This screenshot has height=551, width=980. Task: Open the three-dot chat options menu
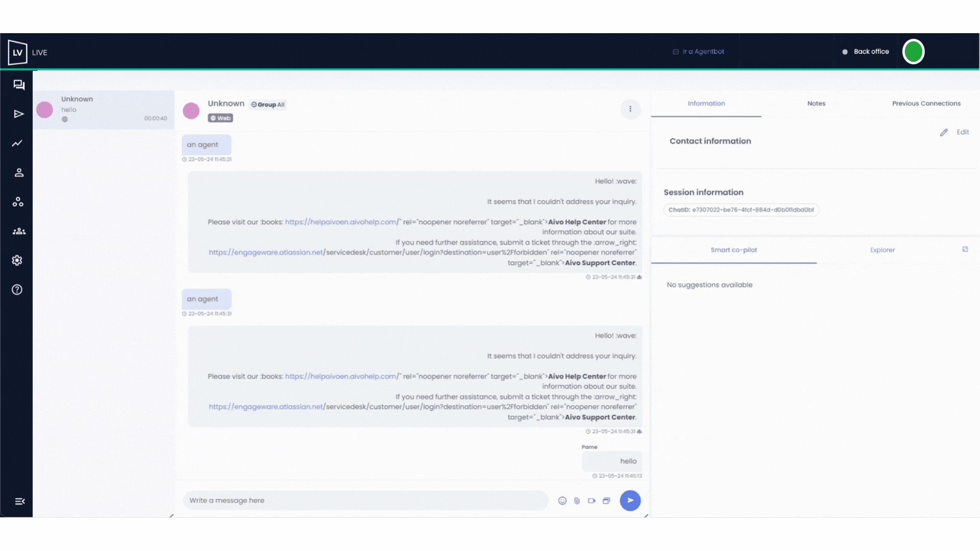point(630,109)
